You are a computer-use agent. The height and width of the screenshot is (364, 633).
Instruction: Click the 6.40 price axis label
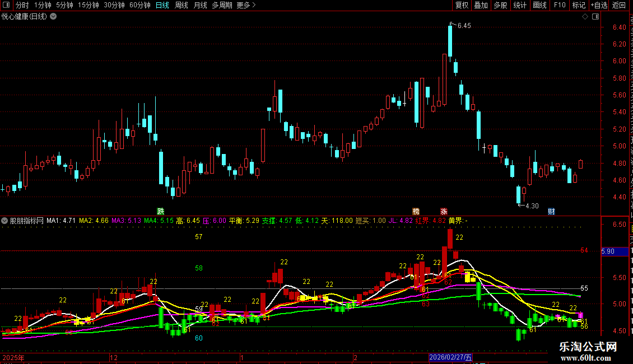tap(619, 27)
